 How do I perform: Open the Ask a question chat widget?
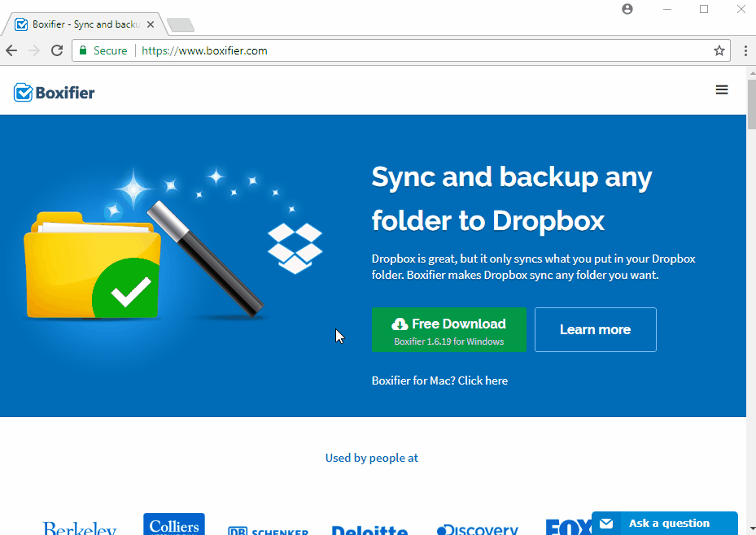(x=665, y=523)
